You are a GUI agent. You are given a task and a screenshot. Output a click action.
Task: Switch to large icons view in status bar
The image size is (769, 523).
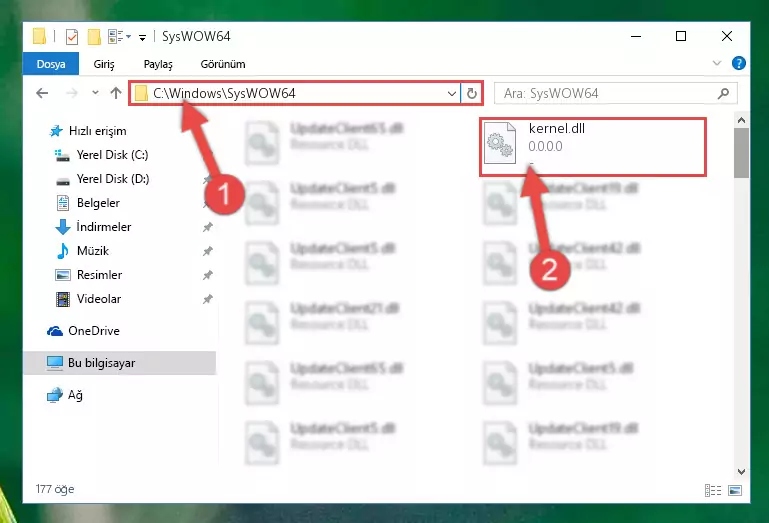pos(735,490)
